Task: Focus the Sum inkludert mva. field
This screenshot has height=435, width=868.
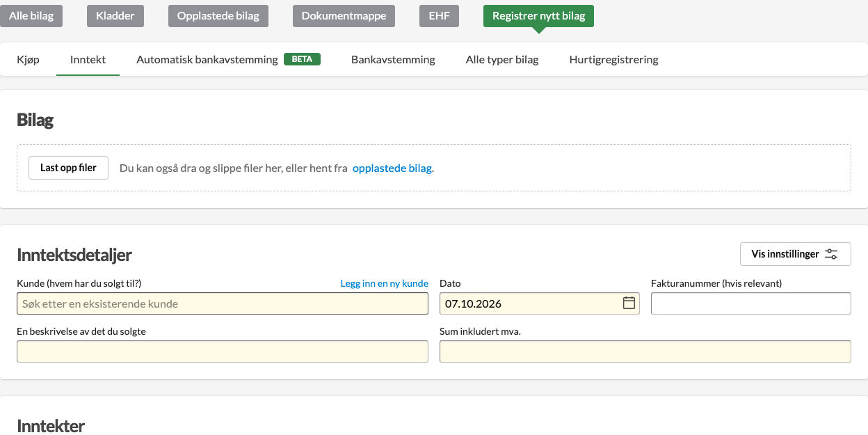Action: click(645, 351)
